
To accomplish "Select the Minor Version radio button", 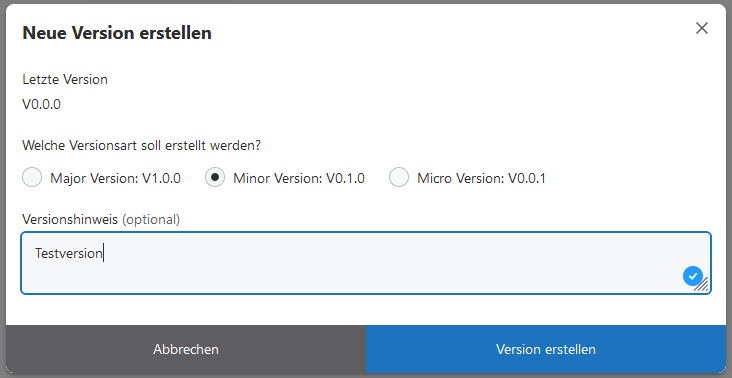I will click(x=215, y=177).
